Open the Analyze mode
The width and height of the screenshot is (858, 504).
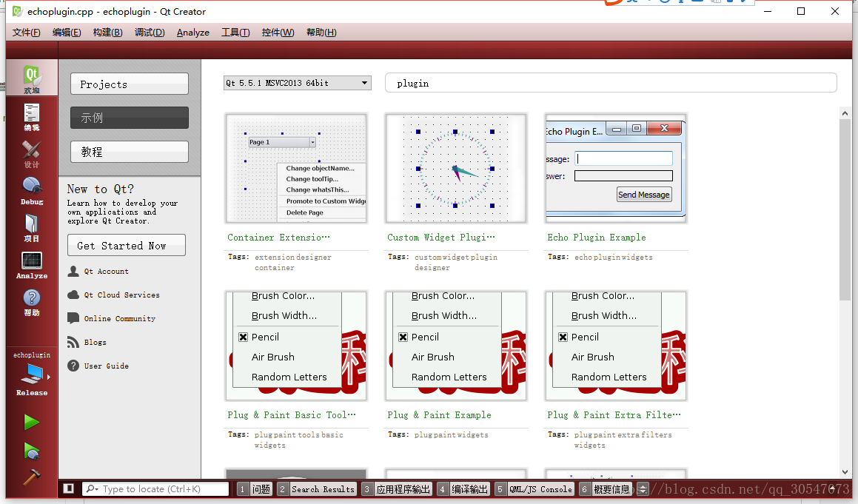click(x=32, y=265)
